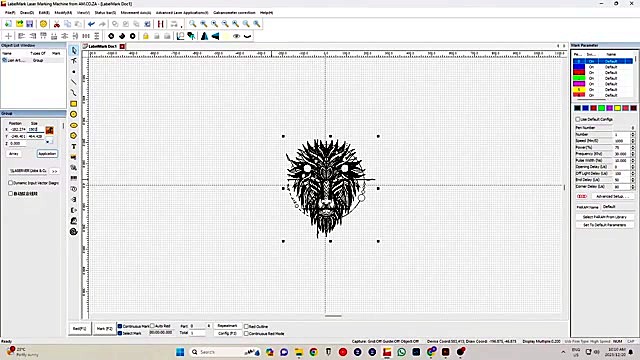Select the Barcode tool in left toolbox

[74, 178]
